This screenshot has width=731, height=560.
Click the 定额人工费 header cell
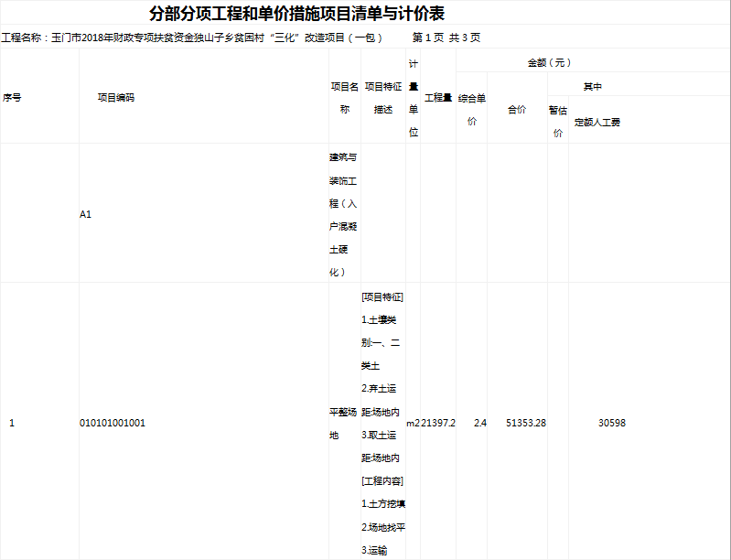click(597, 121)
